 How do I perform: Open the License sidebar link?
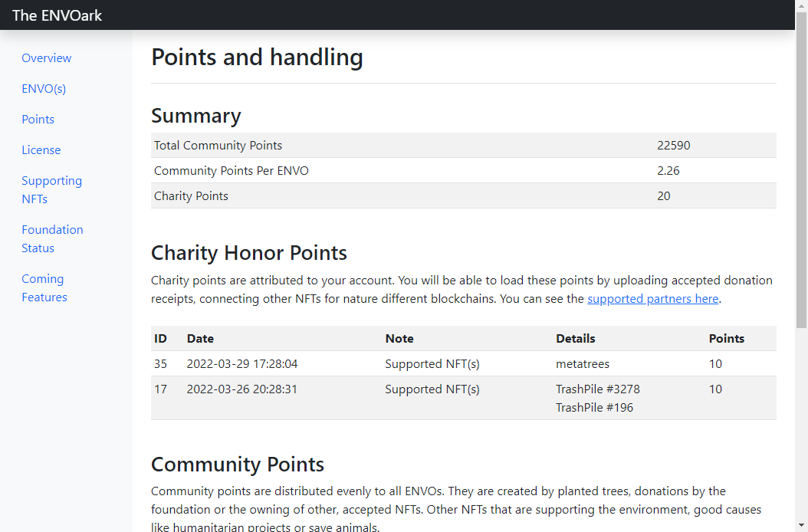tap(41, 150)
